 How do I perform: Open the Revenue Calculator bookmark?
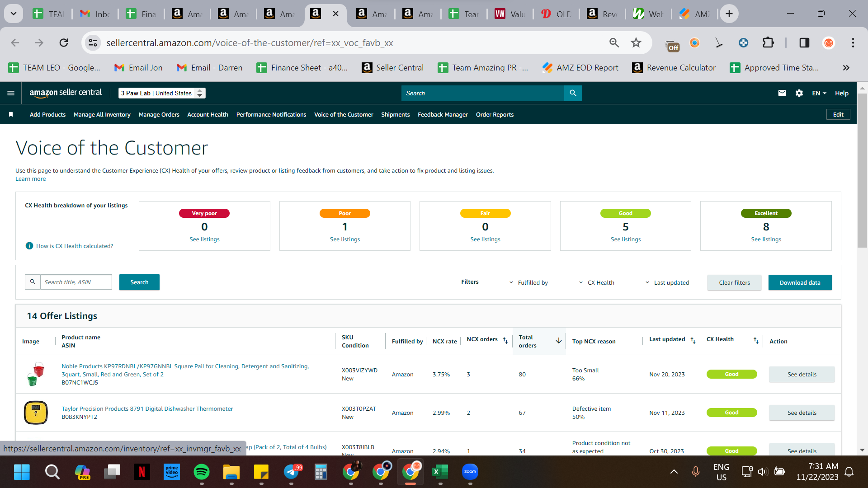point(674,68)
